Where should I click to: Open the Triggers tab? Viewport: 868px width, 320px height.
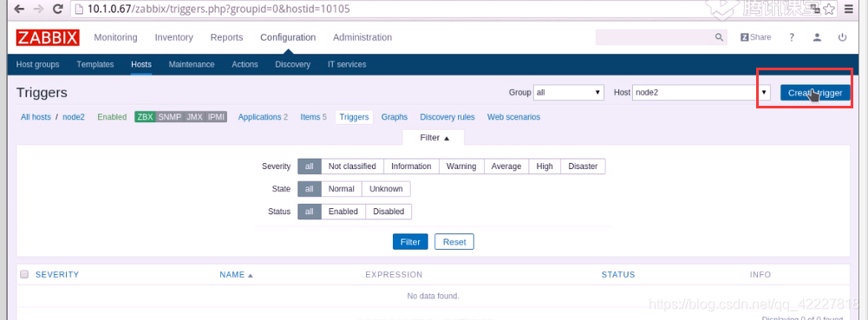(x=354, y=117)
